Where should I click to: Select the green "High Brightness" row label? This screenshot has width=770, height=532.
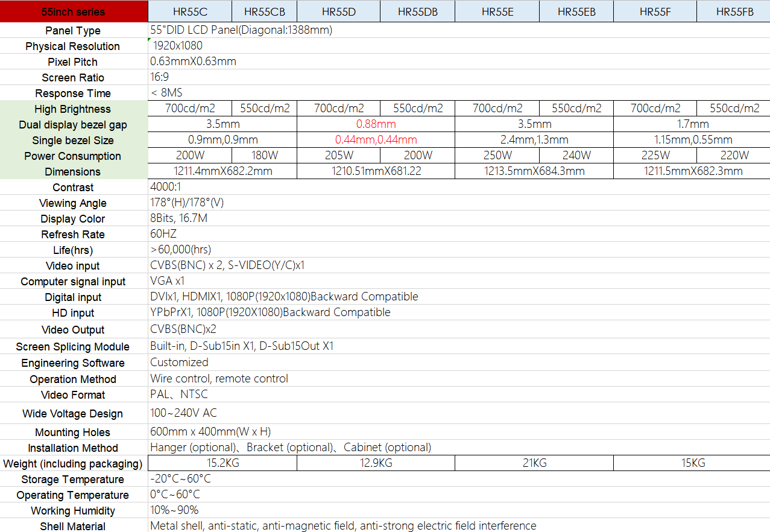tap(73, 109)
